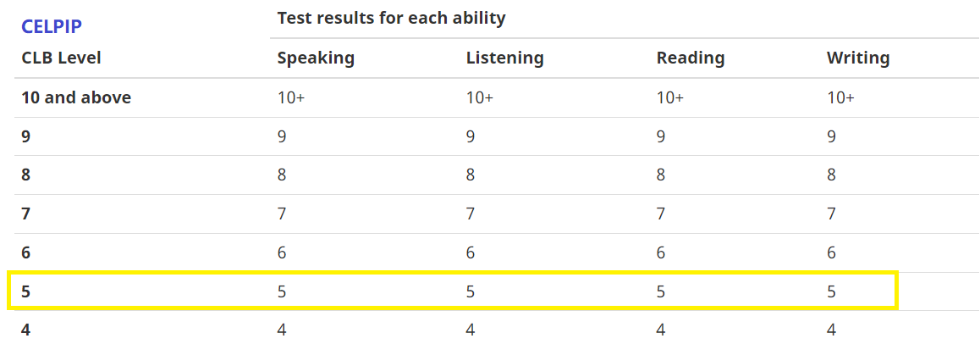Select the Writing 10+ score cell
Viewport: 980px width, 355px height.
pos(840,97)
